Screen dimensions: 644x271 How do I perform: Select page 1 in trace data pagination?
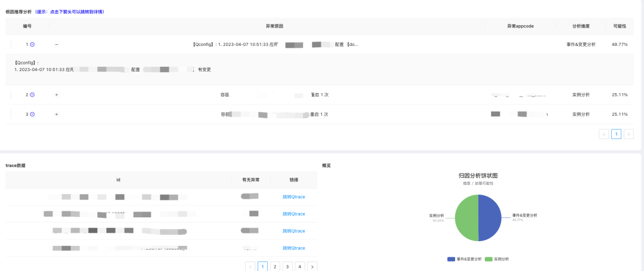(x=262, y=266)
